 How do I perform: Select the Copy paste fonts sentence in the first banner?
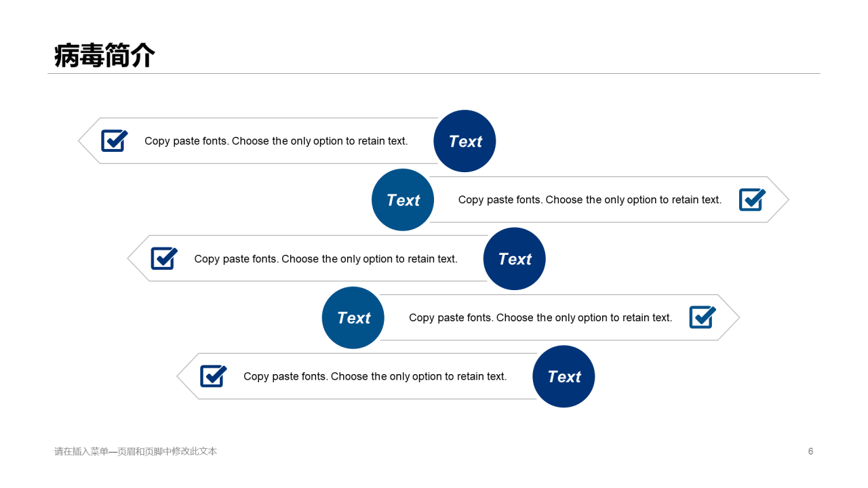coord(276,141)
